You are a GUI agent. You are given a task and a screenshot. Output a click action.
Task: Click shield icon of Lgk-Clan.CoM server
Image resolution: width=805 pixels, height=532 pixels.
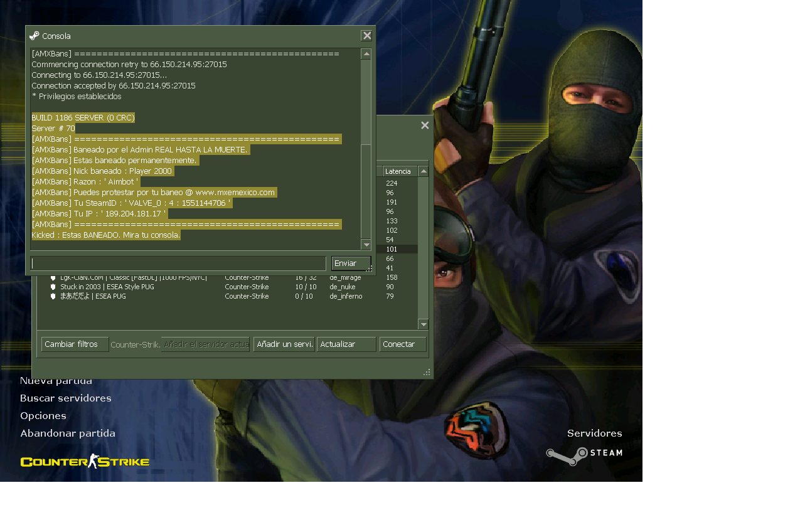tap(53, 277)
